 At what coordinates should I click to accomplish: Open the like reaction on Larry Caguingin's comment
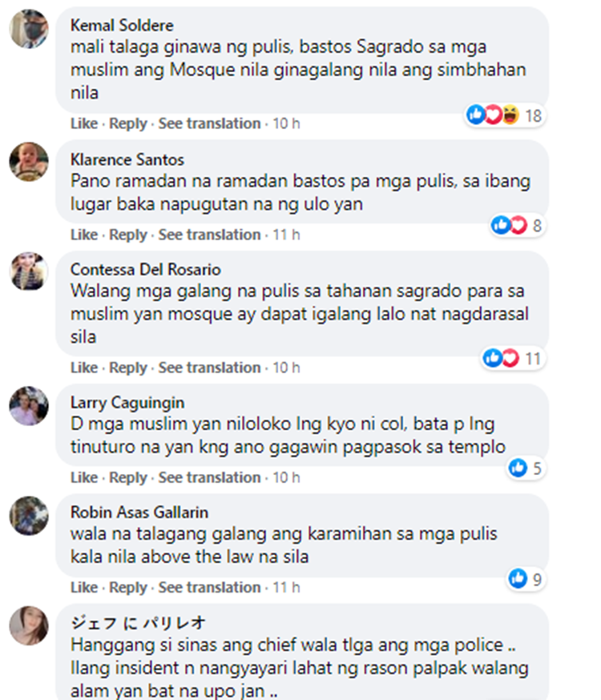coord(526,469)
